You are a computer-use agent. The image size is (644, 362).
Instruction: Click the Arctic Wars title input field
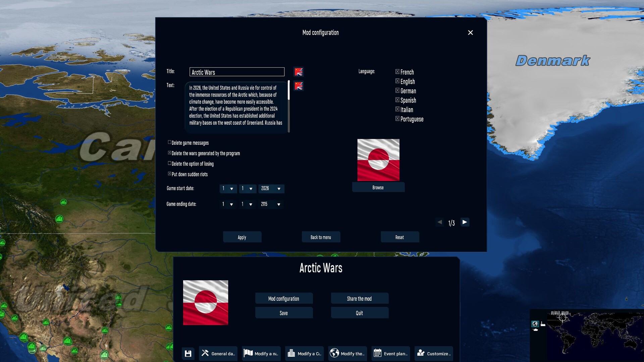point(236,72)
